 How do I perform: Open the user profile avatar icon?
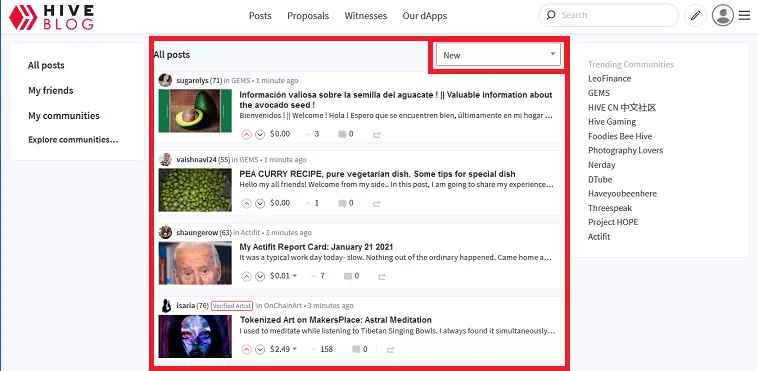click(x=723, y=15)
